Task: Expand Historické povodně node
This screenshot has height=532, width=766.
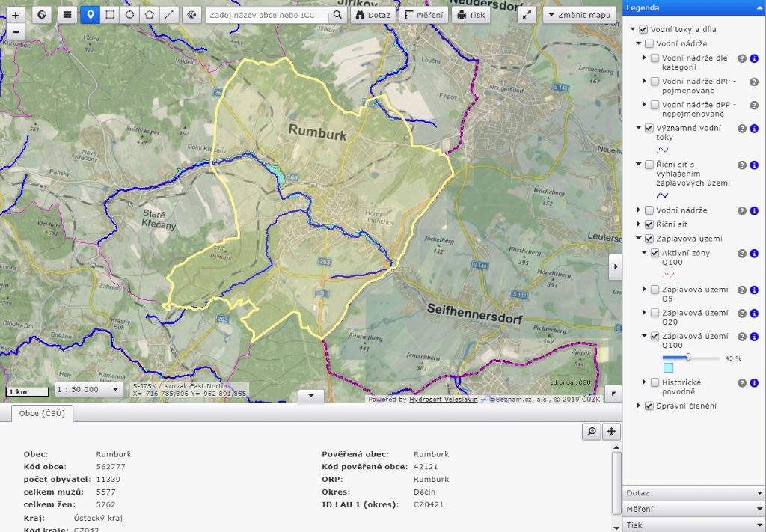Action: (644, 382)
